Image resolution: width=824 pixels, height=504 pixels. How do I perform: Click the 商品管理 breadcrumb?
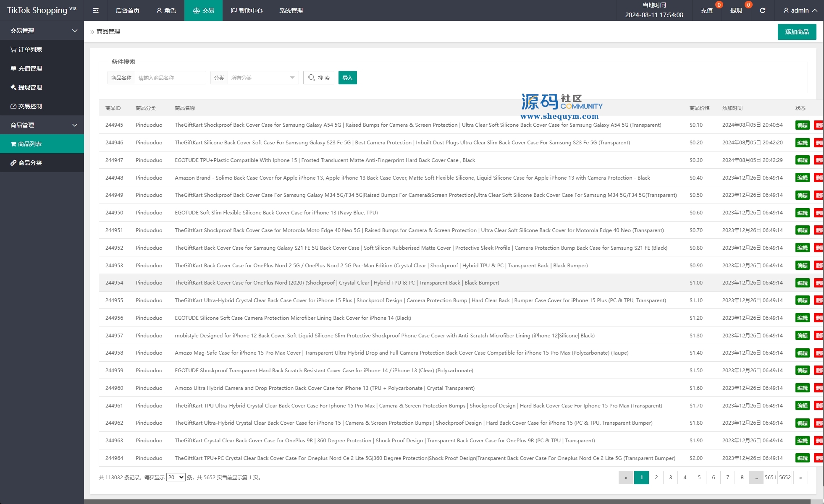point(108,31)
